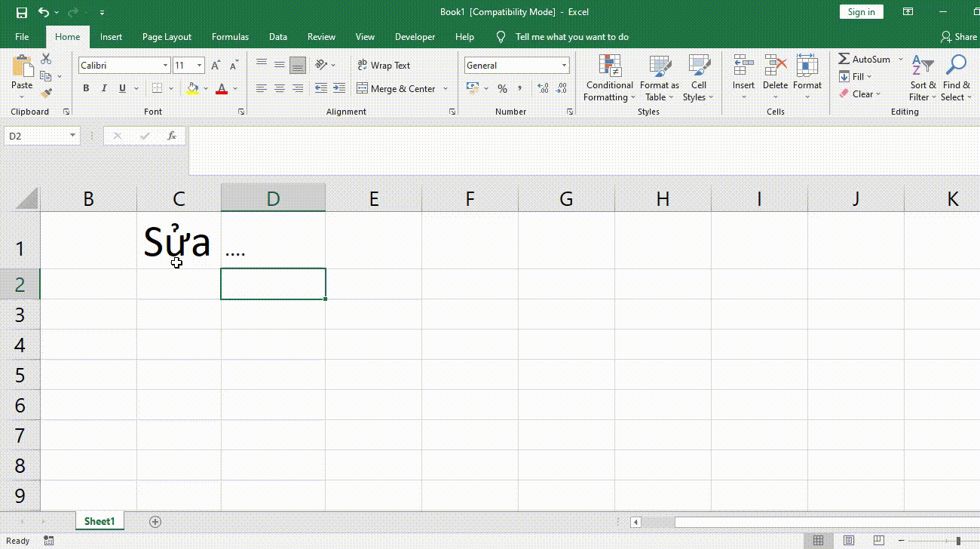Select cell C1 containing Sửa
This screenshot has height=549, width=980.
(179, 240)
